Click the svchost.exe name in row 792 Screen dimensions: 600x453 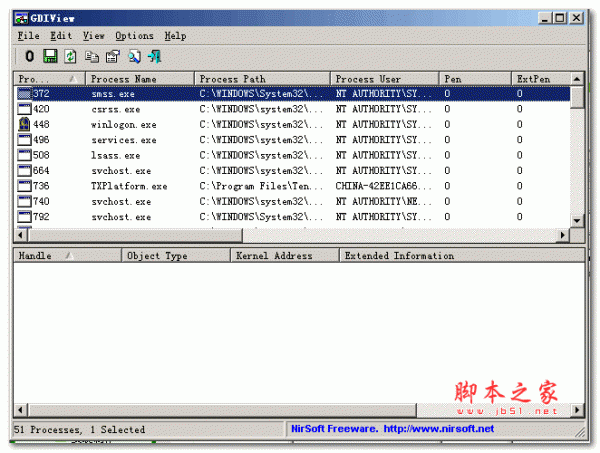click(121, 217)
